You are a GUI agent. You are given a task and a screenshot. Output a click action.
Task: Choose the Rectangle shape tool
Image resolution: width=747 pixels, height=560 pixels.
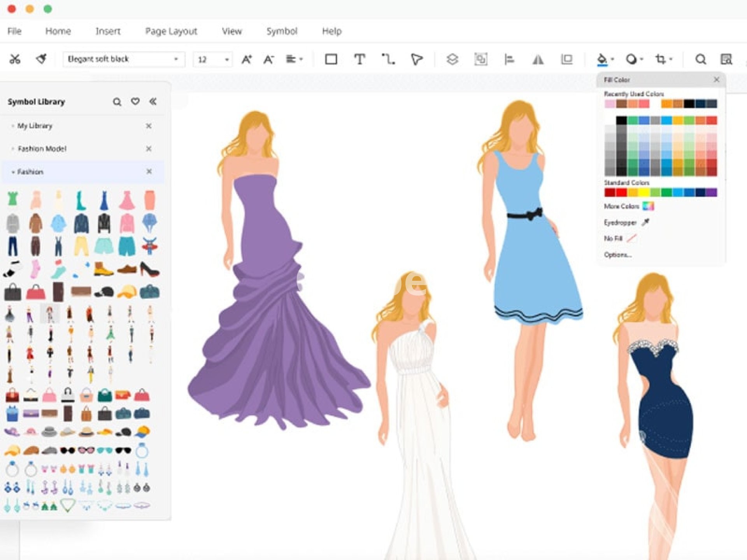[x=331, y=59]
